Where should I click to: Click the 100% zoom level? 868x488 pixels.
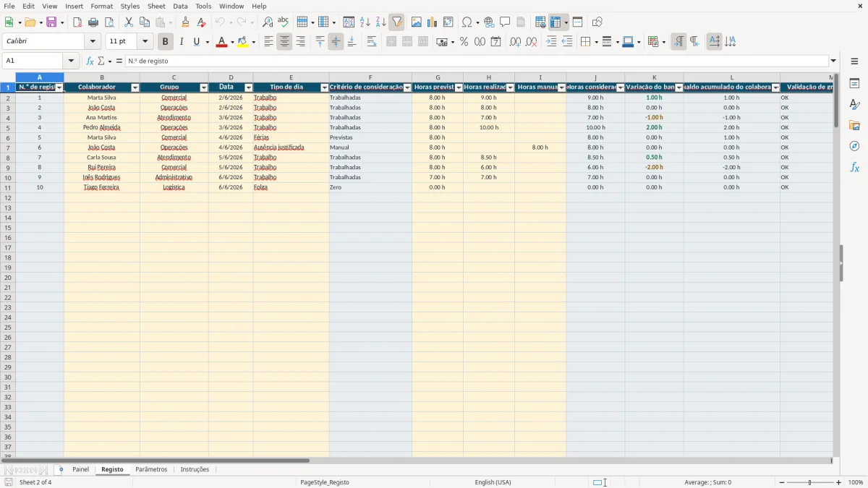click(856, 482)
